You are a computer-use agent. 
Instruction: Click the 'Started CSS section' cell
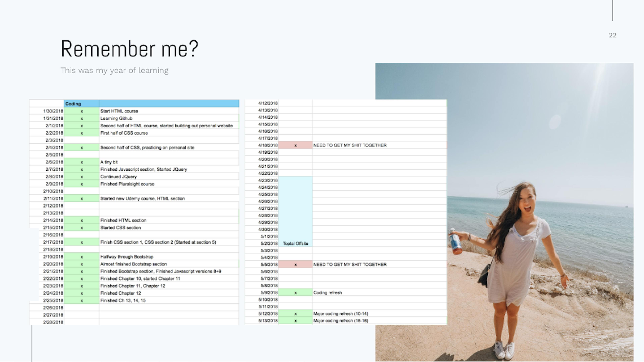(x=169, y=228)
